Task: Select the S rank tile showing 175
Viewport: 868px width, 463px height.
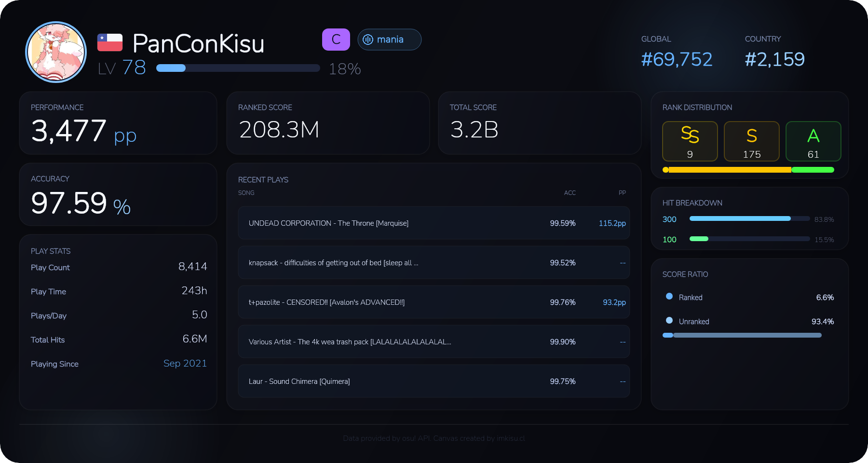Action: pyautogui.click(x=751, y=141)
